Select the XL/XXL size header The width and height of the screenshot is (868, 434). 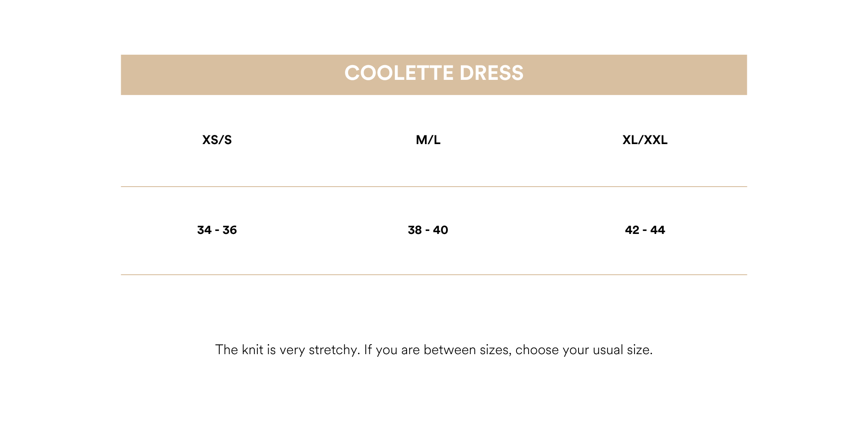[645, 140]
